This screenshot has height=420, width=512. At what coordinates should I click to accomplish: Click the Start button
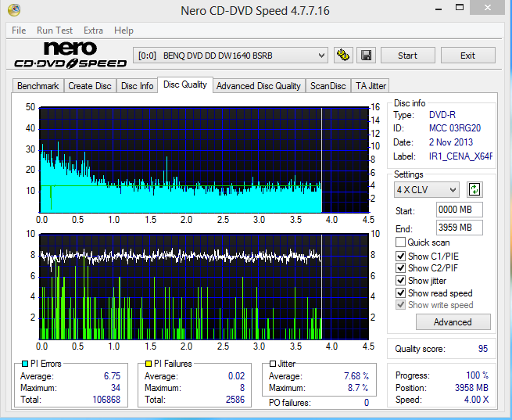(x=407, y=56)
